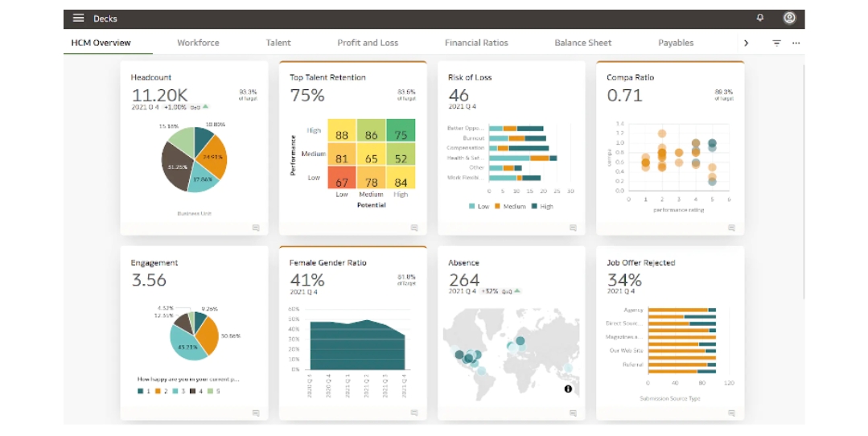This screenshot has height=436, width=868.
Task: Open the hamburger navigation menu
Action: 78,19
